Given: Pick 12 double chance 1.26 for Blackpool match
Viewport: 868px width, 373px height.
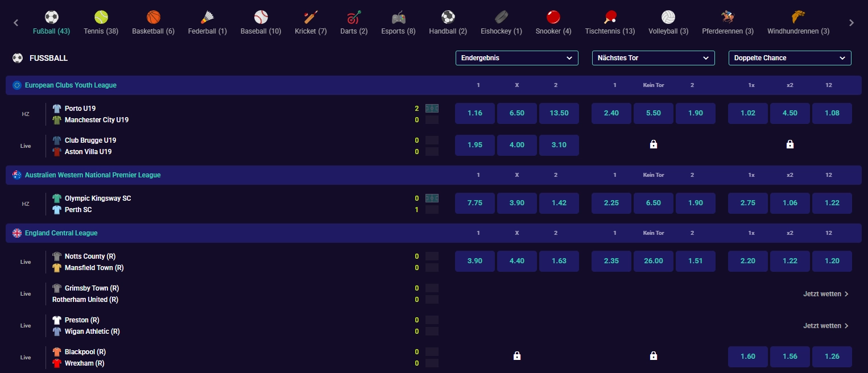Looking at the screenshot, I should tap(832, 357).
